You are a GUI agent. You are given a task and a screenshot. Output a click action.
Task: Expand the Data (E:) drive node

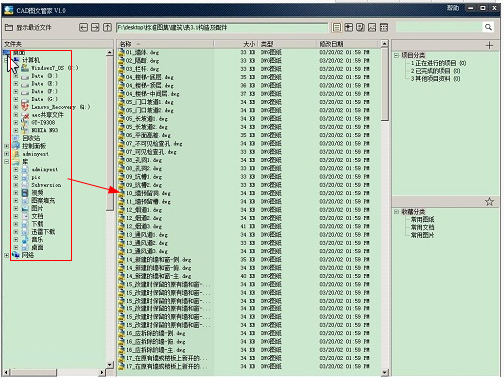coord(16,84)
